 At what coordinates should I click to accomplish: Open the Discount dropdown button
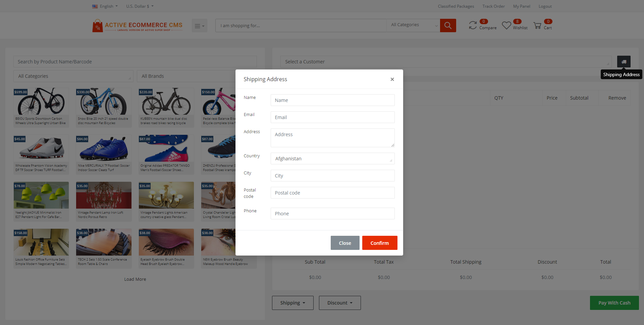339,303
